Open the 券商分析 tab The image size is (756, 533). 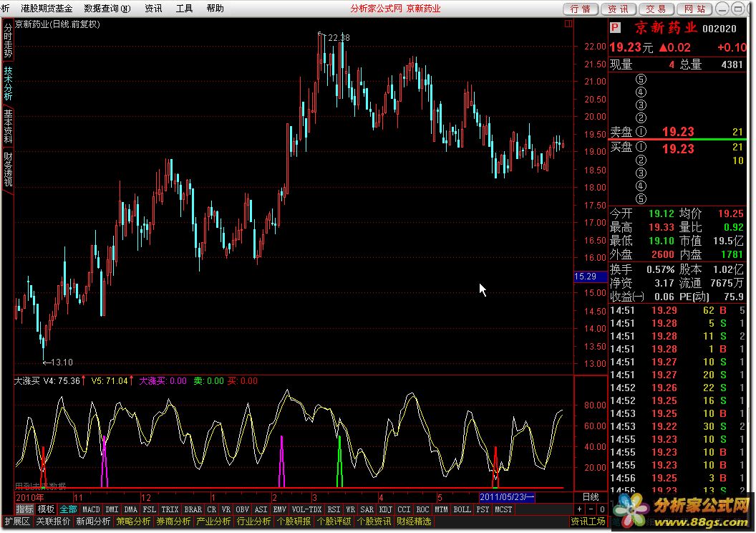pyautogui.click(x=173, y=522)
